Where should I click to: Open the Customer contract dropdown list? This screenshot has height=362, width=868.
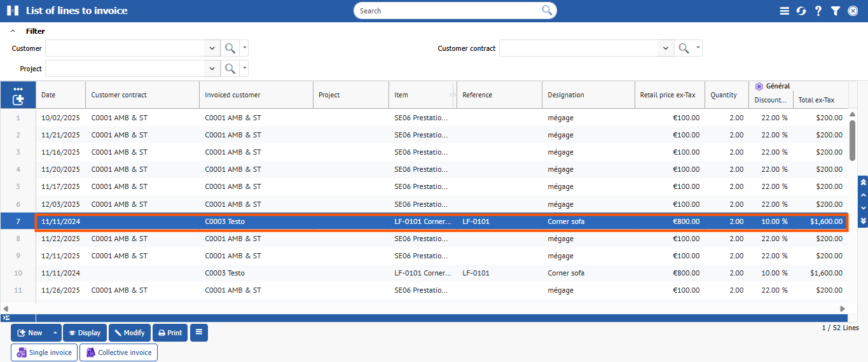click(x=666, y=48)
